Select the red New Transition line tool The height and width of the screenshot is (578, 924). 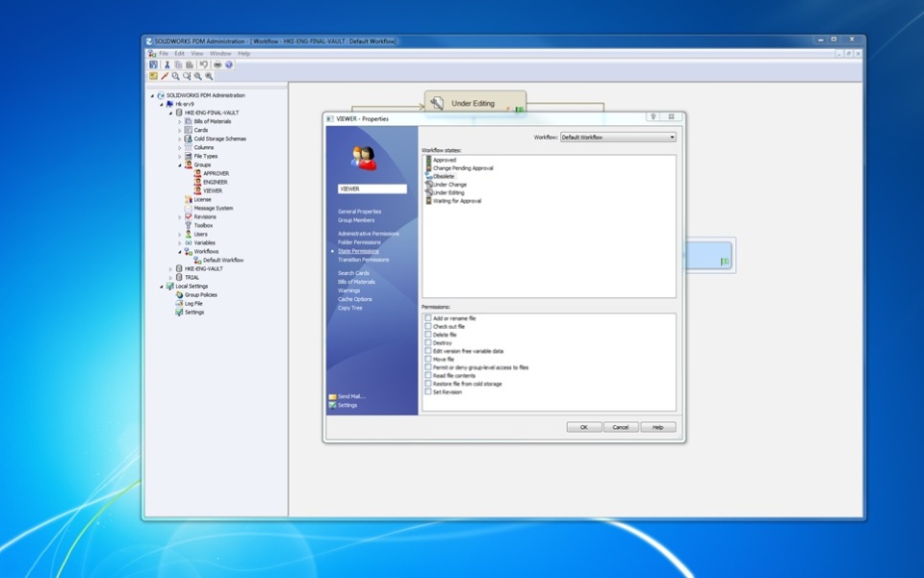pyautogui.click(x=165, y=76)
